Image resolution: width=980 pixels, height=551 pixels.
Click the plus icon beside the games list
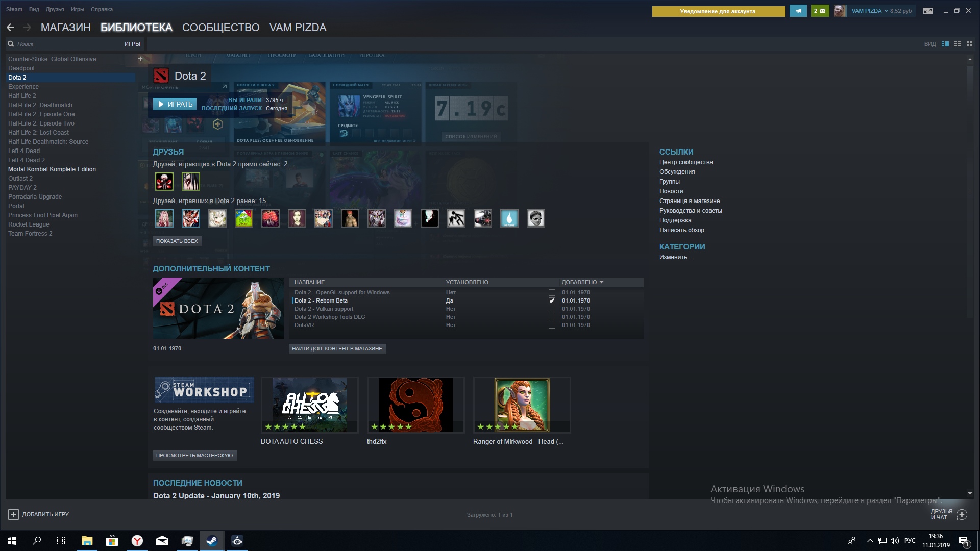pyautogui.click(x=140, y=59)
